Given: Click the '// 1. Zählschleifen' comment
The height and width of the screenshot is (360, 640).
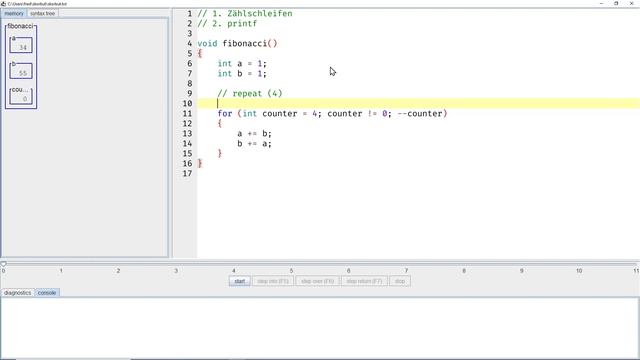Looking at the screenshot, I should (x=245, y=13).
